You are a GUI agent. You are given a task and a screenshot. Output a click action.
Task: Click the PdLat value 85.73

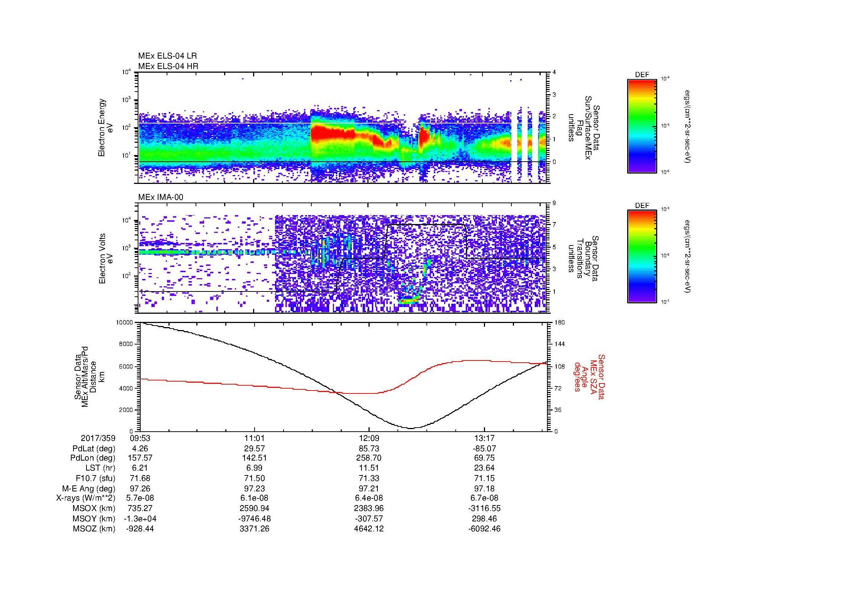coord(369,448)
